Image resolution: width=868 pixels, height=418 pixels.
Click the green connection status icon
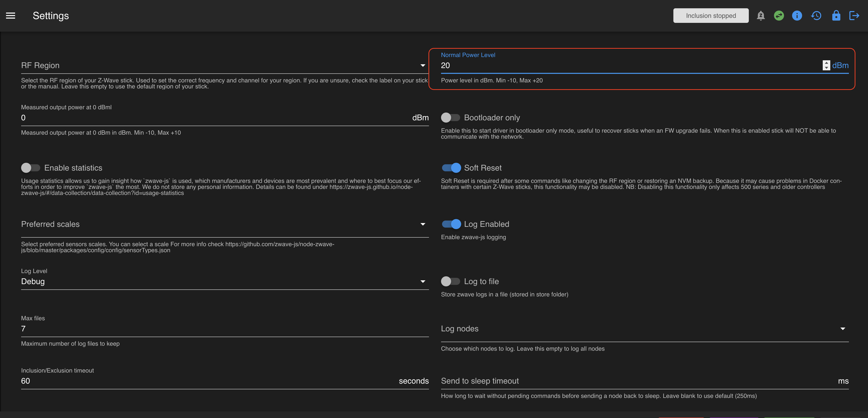pos(779,16)
